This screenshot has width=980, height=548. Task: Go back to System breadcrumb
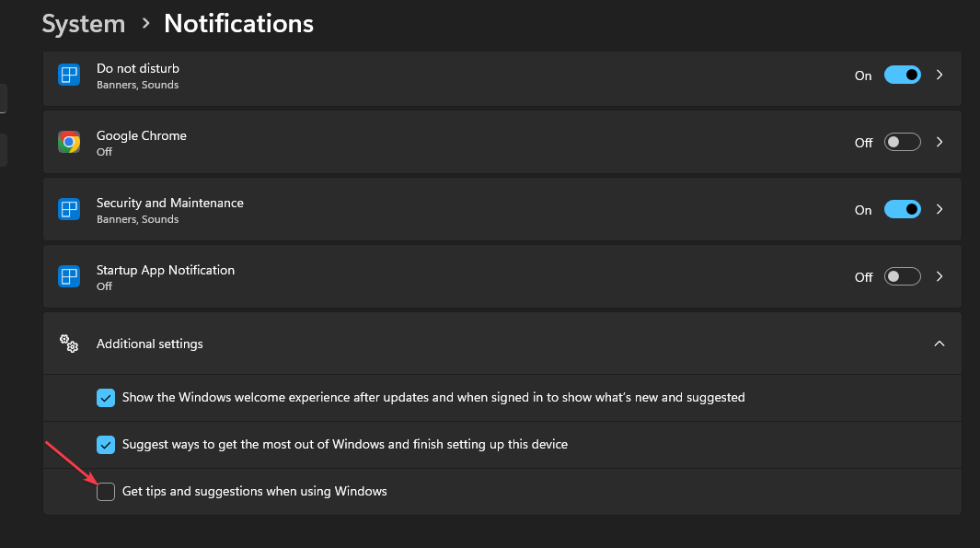(84, 23)
